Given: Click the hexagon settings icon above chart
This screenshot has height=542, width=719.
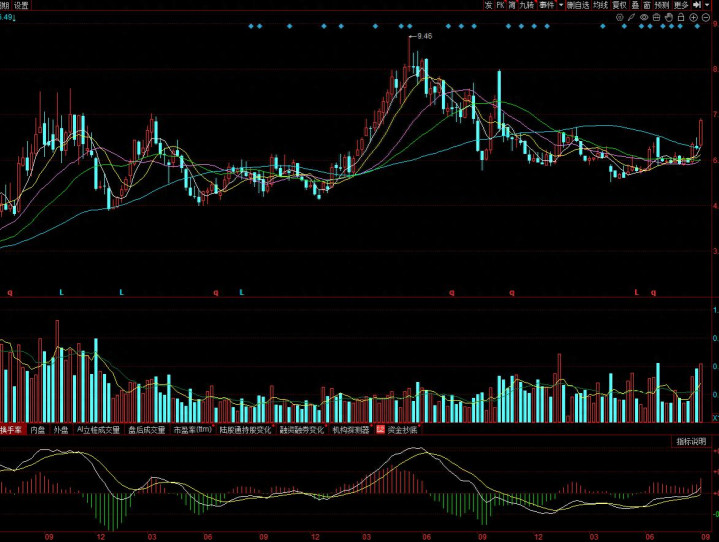Looking at the screenshot, I should point(620,17).
